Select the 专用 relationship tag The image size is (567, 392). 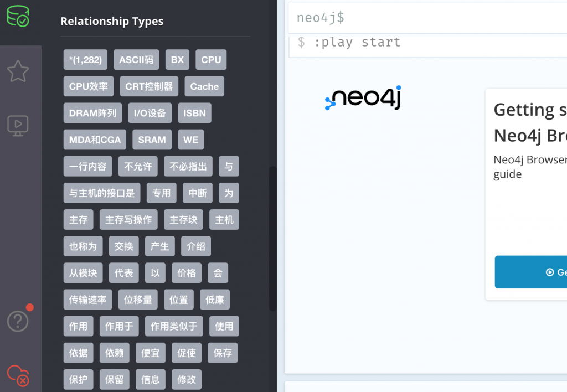161,193
